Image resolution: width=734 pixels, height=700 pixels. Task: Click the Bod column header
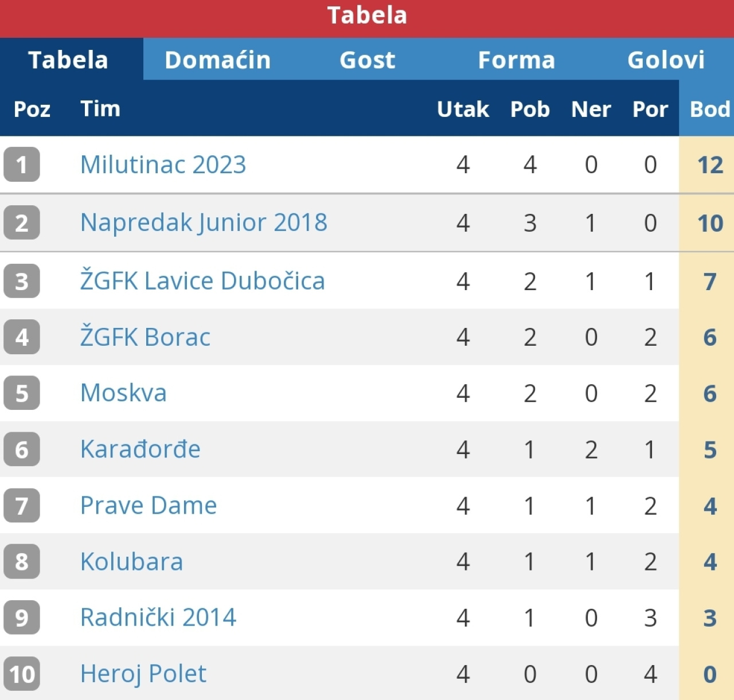point(709,109)
